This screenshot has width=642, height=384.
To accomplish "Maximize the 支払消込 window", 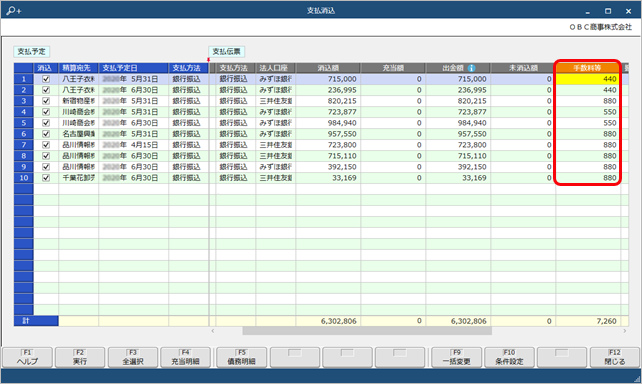I will (608, 11).
